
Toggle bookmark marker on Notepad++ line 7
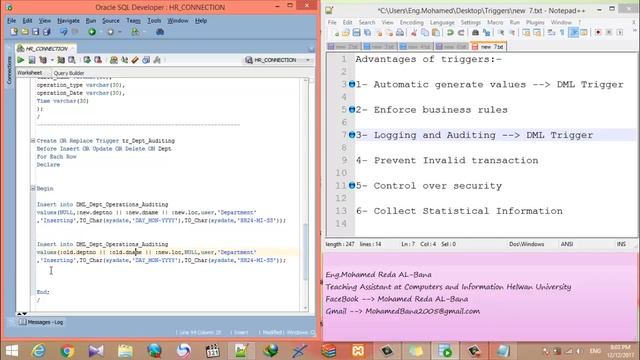[x=351, y=135]
